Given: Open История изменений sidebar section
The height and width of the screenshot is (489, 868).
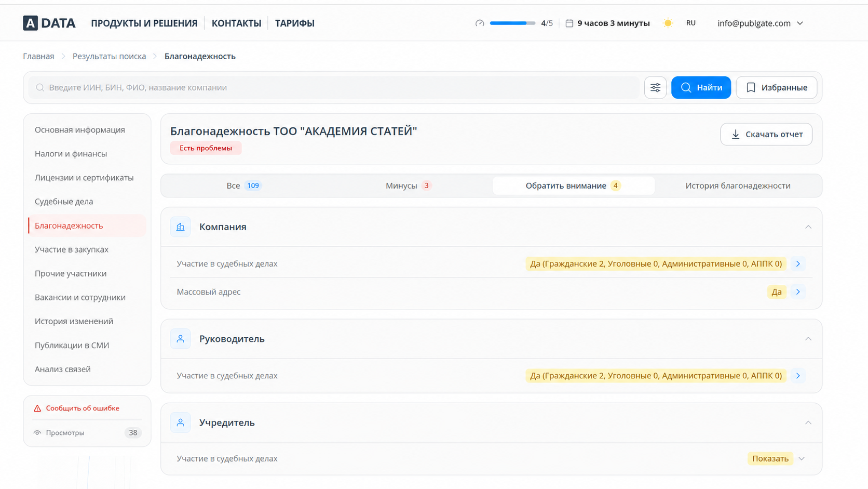Looking at the screenshot, I should (x=74, y=321).
